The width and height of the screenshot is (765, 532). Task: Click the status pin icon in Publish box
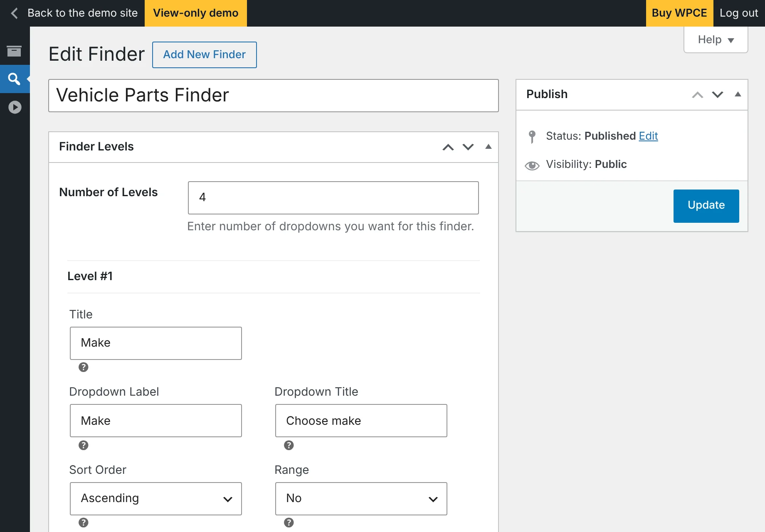pos(532,136)
